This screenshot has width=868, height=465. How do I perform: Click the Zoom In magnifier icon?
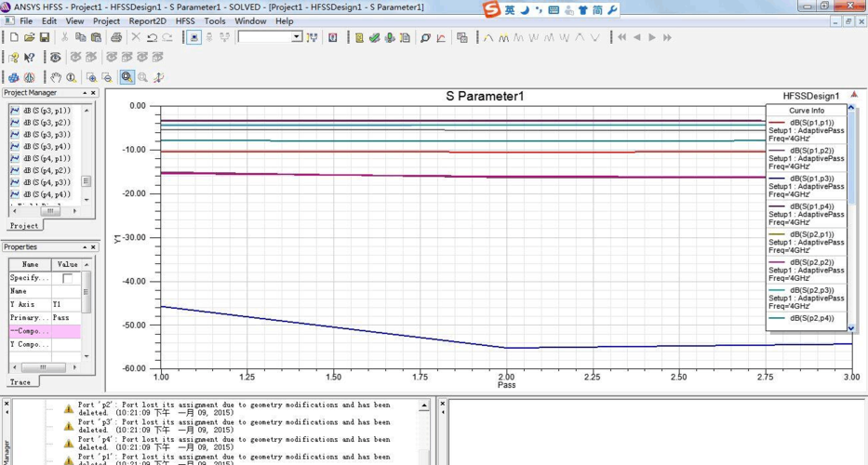pyautogui.click(x=91, y=77)
